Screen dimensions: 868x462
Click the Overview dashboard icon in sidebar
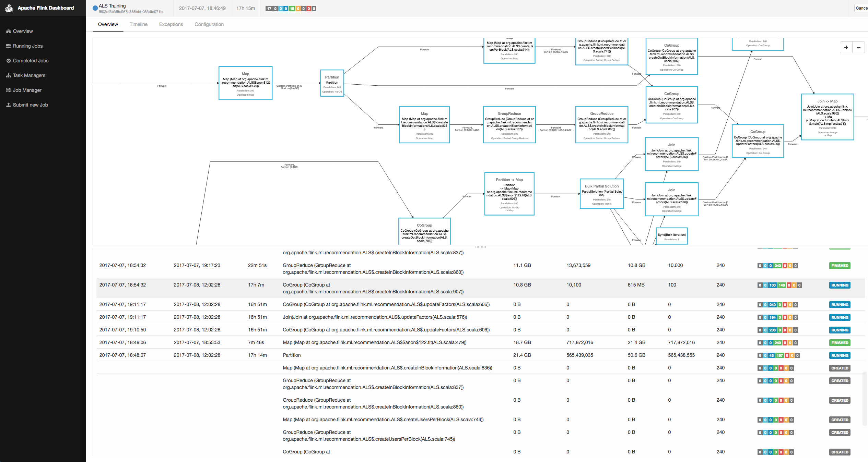[x=9, y=31]
